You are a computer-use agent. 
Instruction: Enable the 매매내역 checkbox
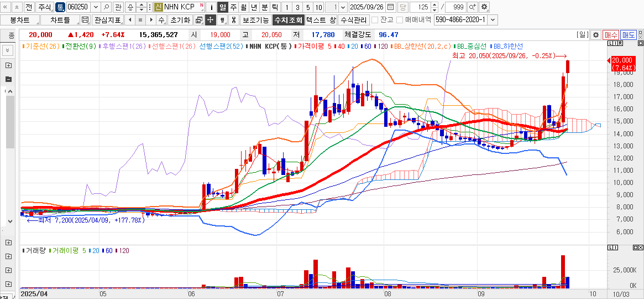coord(399,20)
